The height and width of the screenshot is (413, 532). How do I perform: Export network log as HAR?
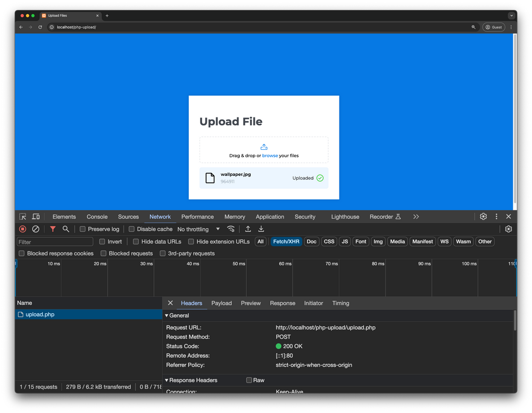[x=261, y=229]
